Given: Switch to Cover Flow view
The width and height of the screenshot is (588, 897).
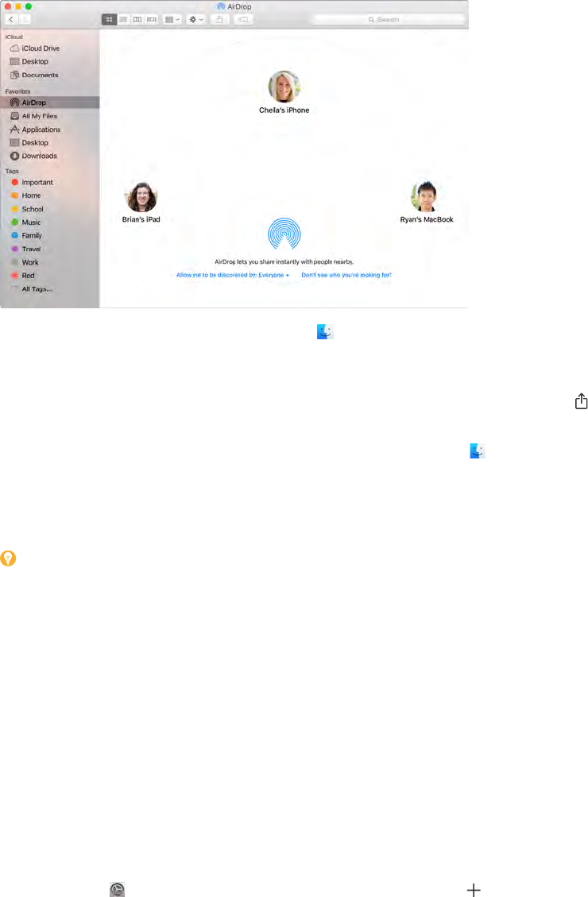Looking at the screenshot, I should 152,19.
